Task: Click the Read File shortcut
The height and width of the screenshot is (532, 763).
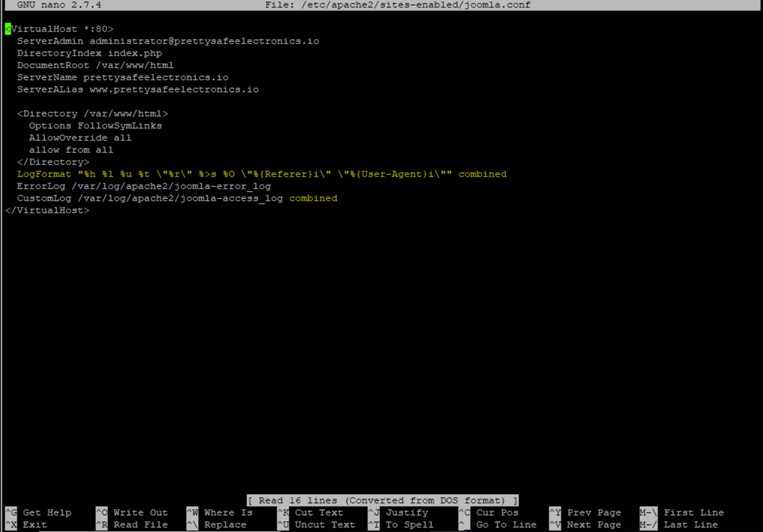Action: click(140, 525)
